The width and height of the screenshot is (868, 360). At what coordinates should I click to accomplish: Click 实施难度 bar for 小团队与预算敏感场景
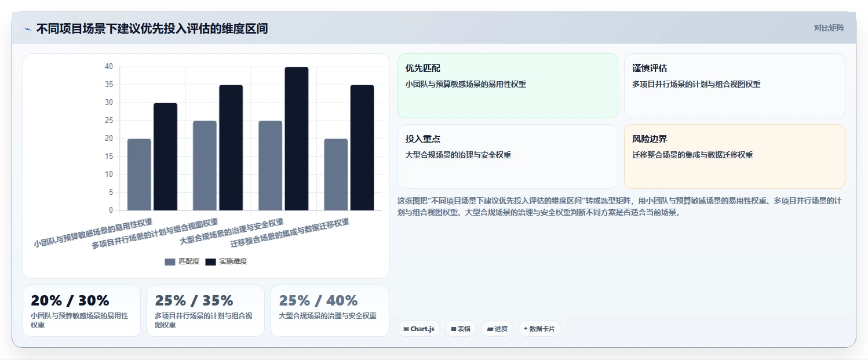[165, 157]
